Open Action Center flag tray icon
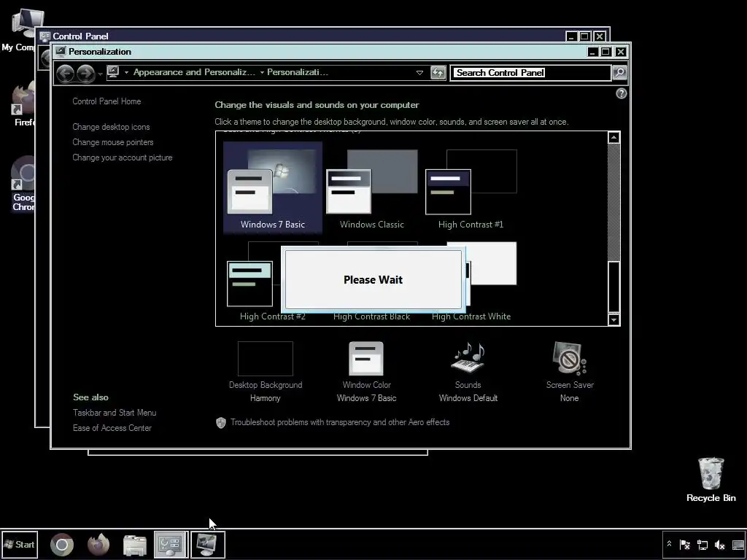 click(684, 544)
